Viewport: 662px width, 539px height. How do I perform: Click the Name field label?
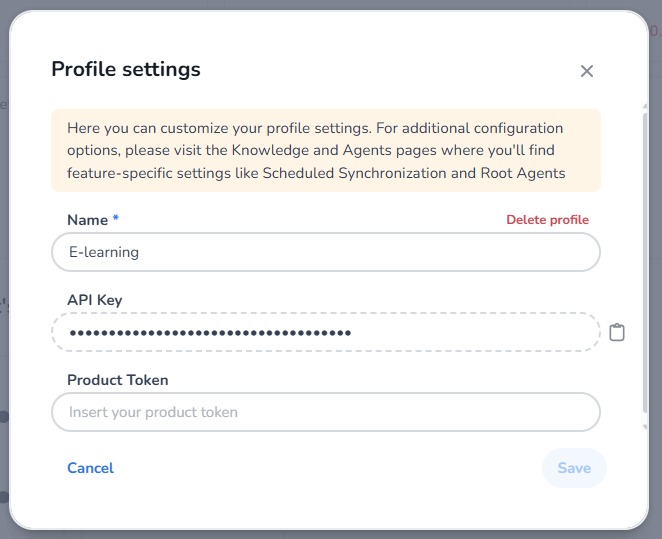[x=87, y=220]
